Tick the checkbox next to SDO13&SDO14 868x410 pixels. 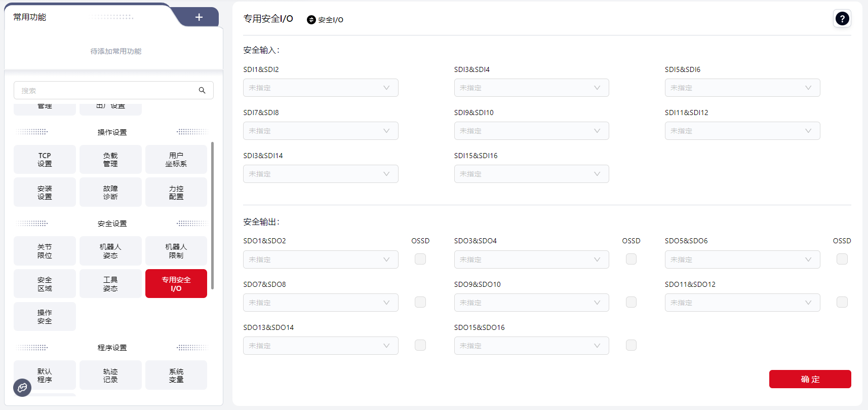[420, 345]
